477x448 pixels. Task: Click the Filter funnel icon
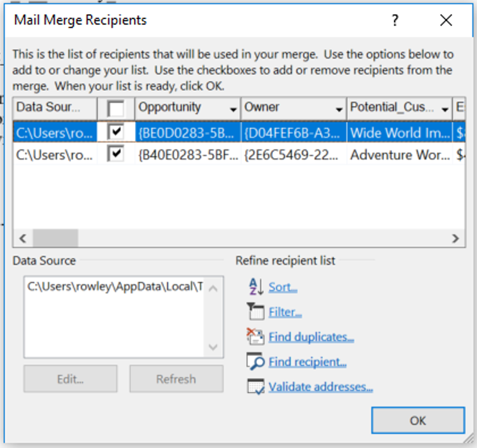click(256, 312)
